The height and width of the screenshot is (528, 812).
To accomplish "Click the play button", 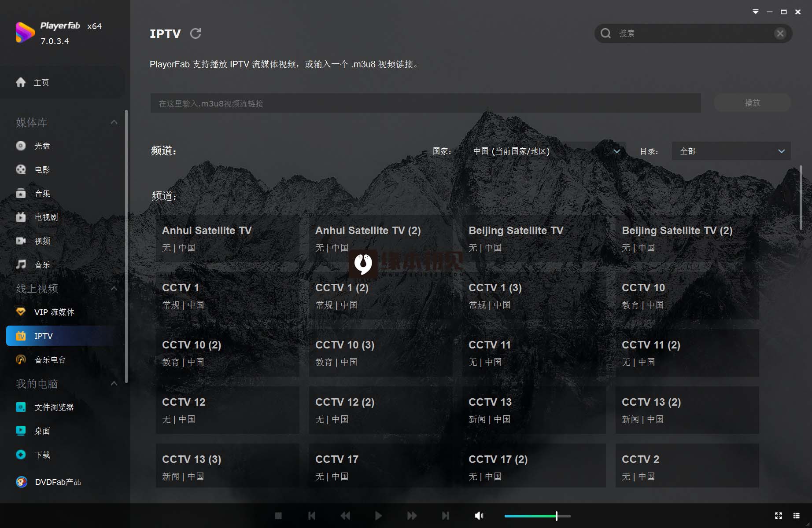I will [378, 516].
